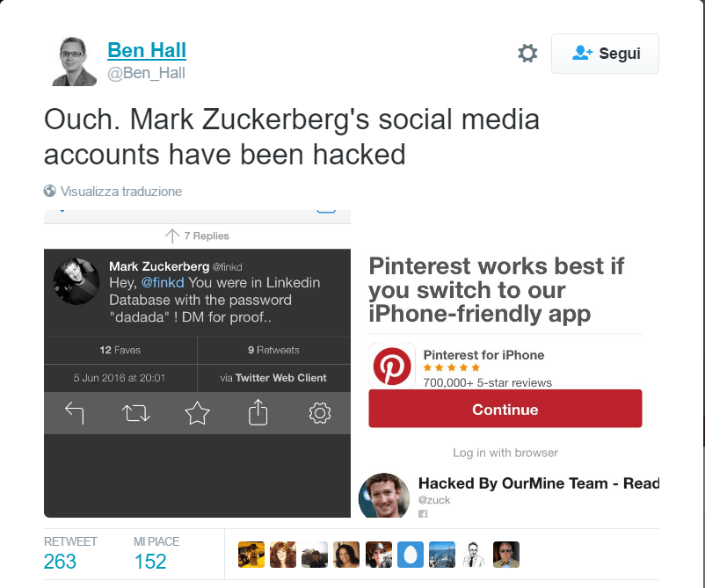Image resolution: width=705 pixels, height=588 pixels.
Task: View the 263 retweets count
Action: pyautogui.click(x=61, y=562)
